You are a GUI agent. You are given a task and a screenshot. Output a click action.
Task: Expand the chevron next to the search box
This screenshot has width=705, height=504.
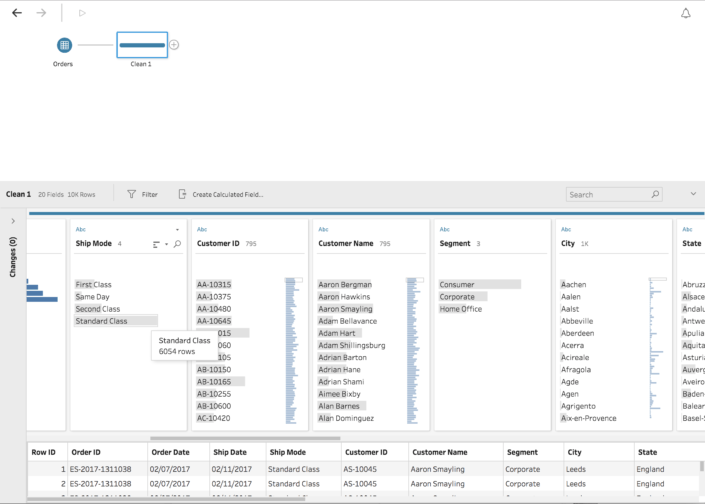[693, 194]
